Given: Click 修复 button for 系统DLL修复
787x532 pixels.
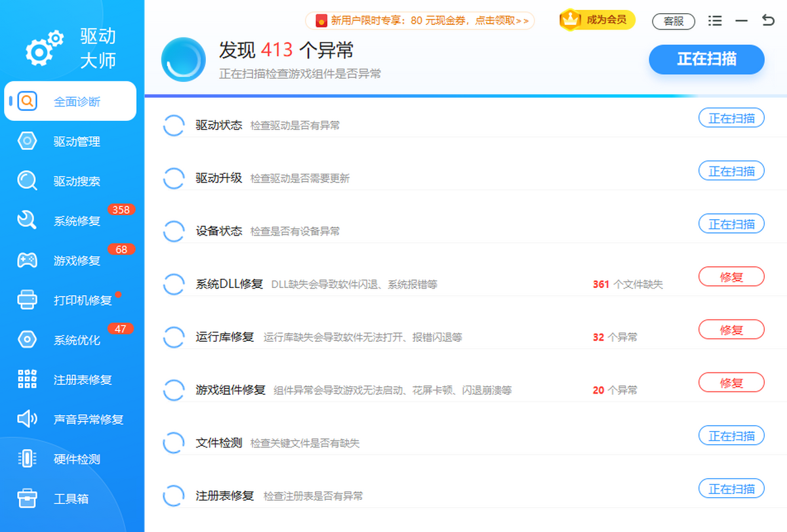Looking at the screenshot, I should (731, 277).
